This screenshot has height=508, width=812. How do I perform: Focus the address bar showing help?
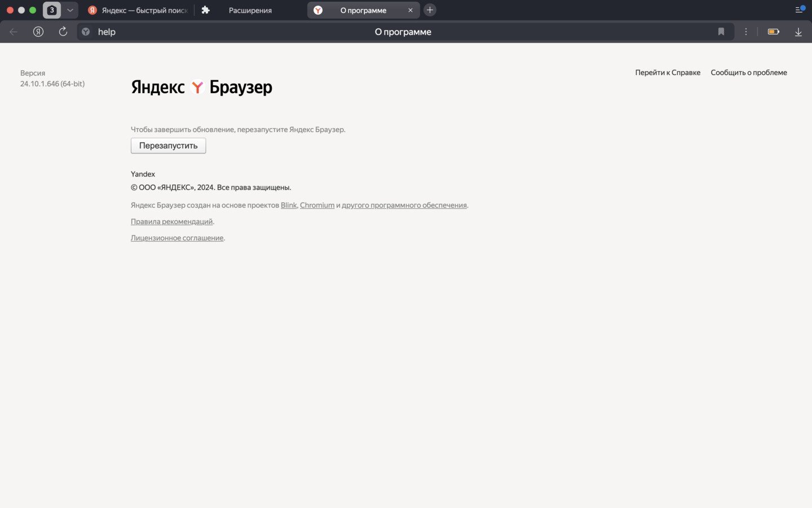click(405, 32)
